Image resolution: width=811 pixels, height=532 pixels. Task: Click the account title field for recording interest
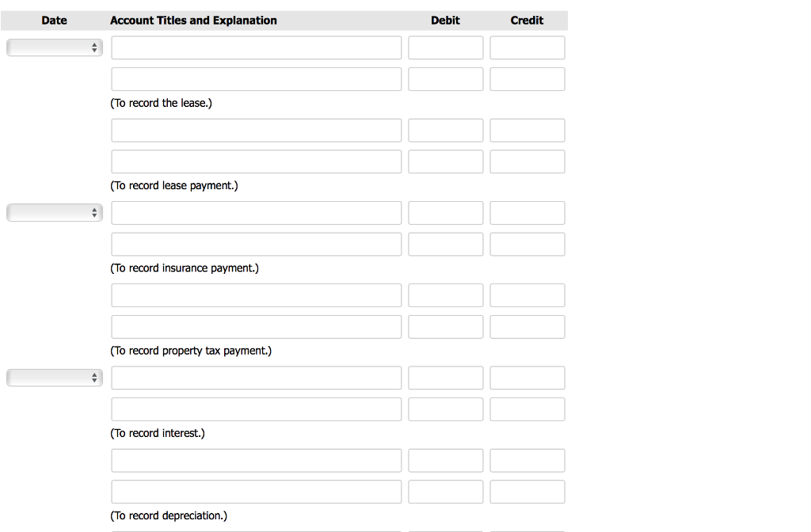[256, 378]
